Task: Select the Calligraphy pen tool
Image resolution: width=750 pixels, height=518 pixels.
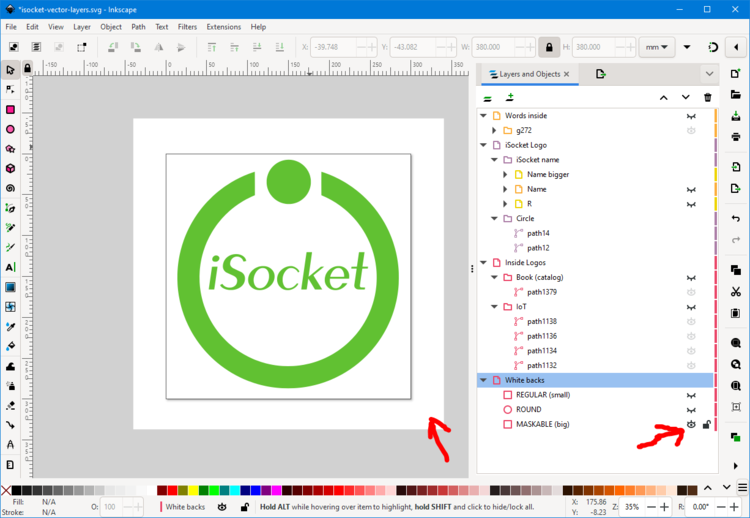Action: [x=10, y=247]
